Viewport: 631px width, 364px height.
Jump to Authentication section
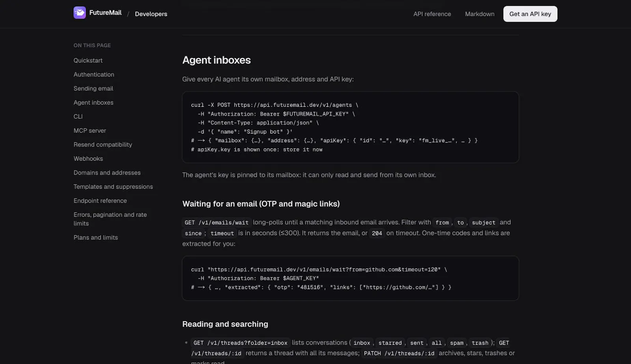94,75
